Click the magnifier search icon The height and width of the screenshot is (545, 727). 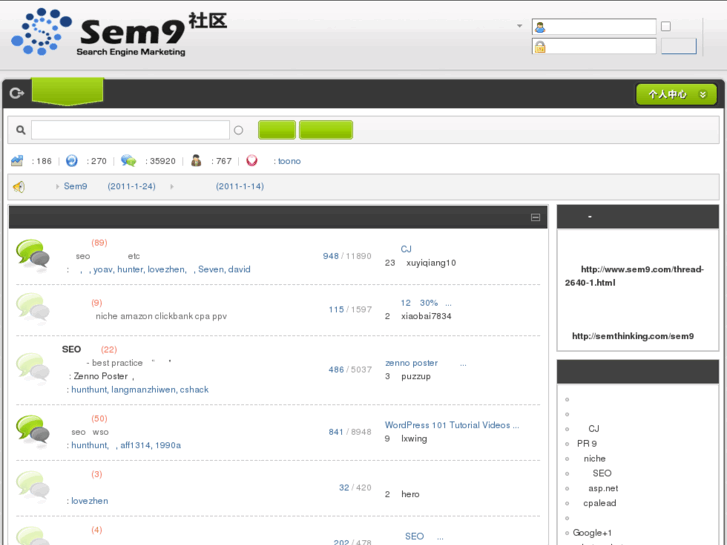20,130
